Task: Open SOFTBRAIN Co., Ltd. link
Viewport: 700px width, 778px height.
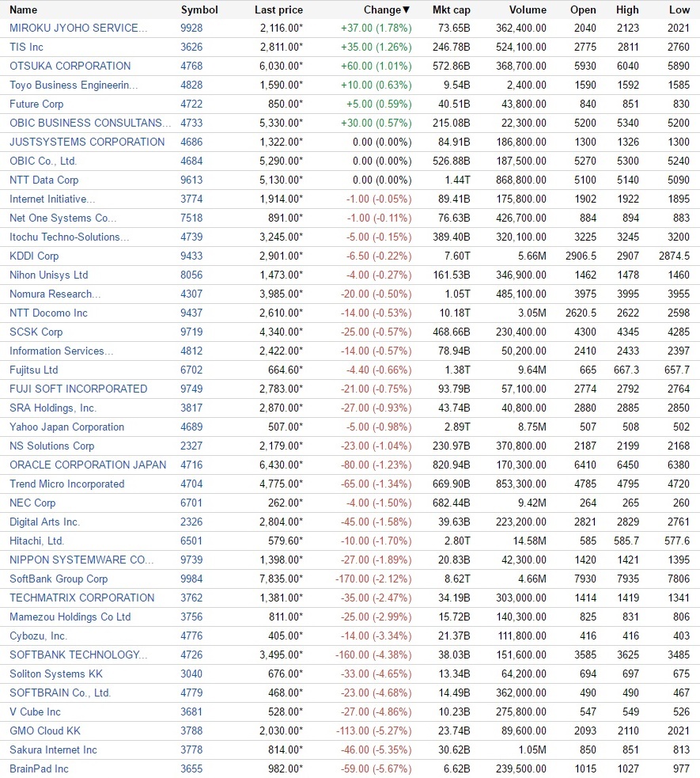Action: 60,693
